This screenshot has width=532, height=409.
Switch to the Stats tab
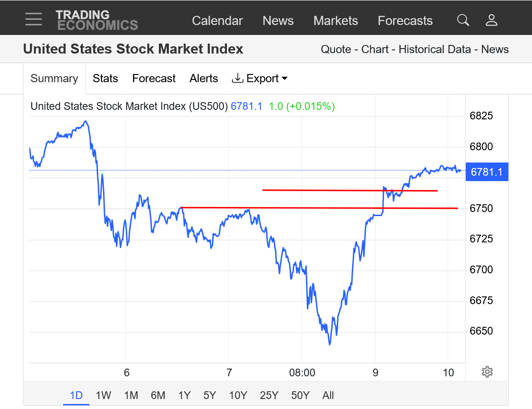105,79
